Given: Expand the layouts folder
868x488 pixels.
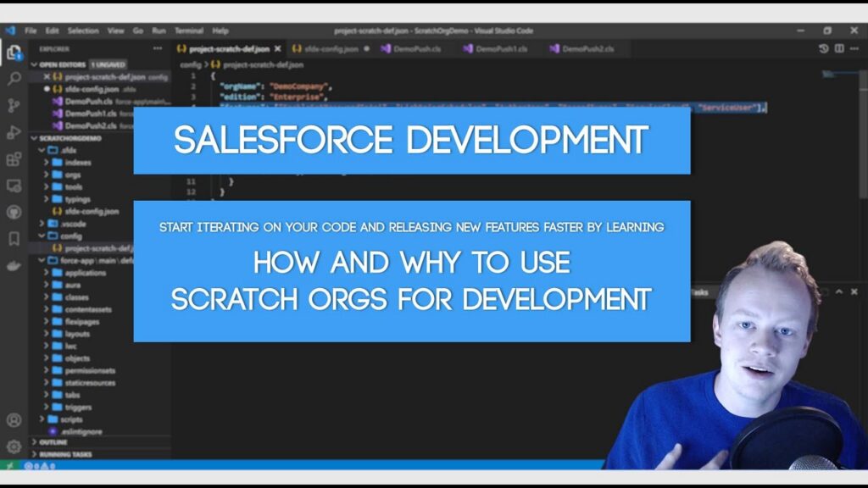Looking at the screenshot, I should point(47,334).
